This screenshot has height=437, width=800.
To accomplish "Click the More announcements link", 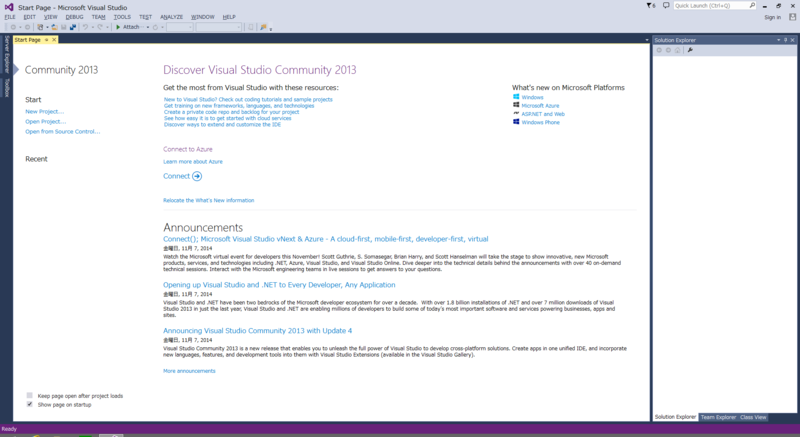I will (189, 371).
